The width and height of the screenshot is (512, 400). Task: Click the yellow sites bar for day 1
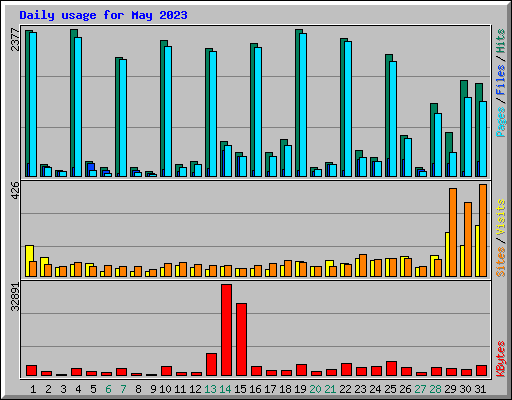[28, 261]
